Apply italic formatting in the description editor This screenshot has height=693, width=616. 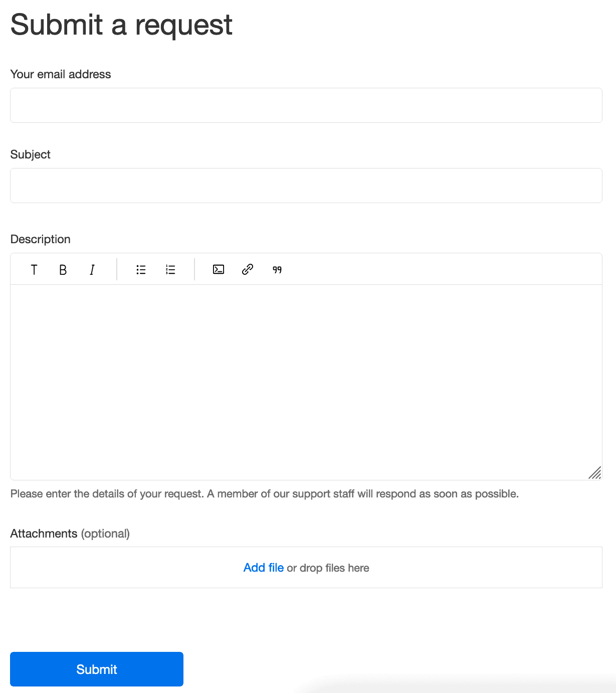(92, 269)
